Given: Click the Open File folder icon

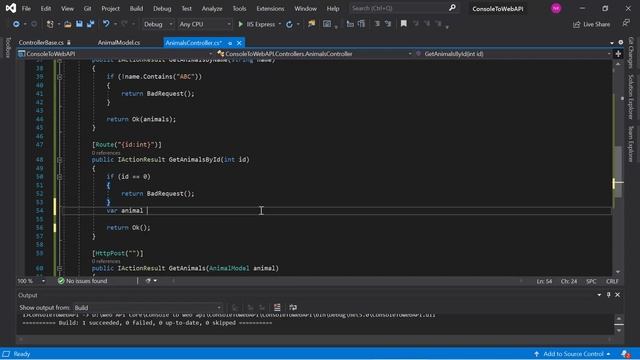Looking at the screenshot, I should tap(68, 24).
